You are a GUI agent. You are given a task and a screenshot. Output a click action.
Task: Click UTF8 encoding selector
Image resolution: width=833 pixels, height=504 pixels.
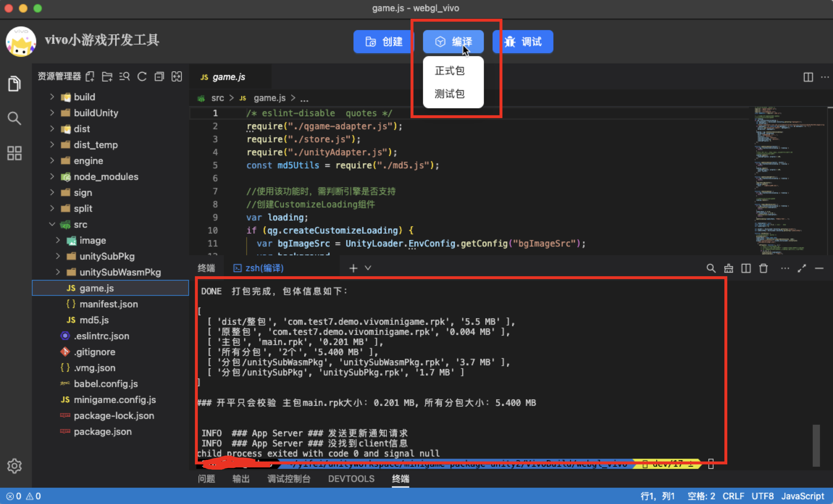[763, 496]
